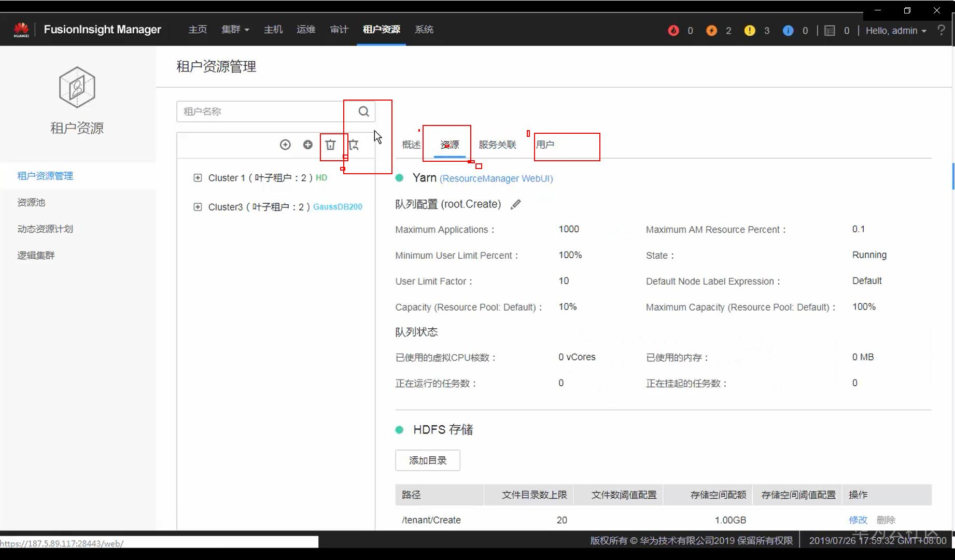This screenshot has height=560, width=955.
Task: Click the 添加目录 button
Action: [428, 460]
